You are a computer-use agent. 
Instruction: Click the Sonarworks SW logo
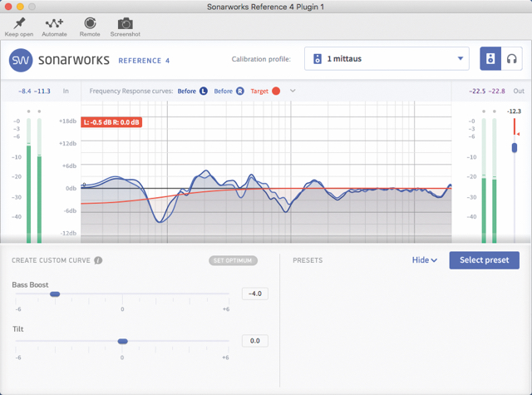(x=21, y=60)
